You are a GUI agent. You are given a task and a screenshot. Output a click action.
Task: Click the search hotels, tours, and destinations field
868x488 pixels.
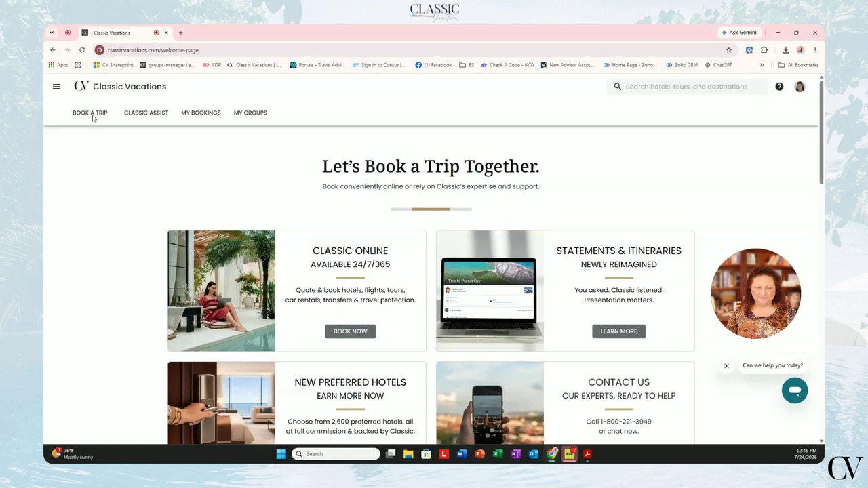[x=687, y=87]
